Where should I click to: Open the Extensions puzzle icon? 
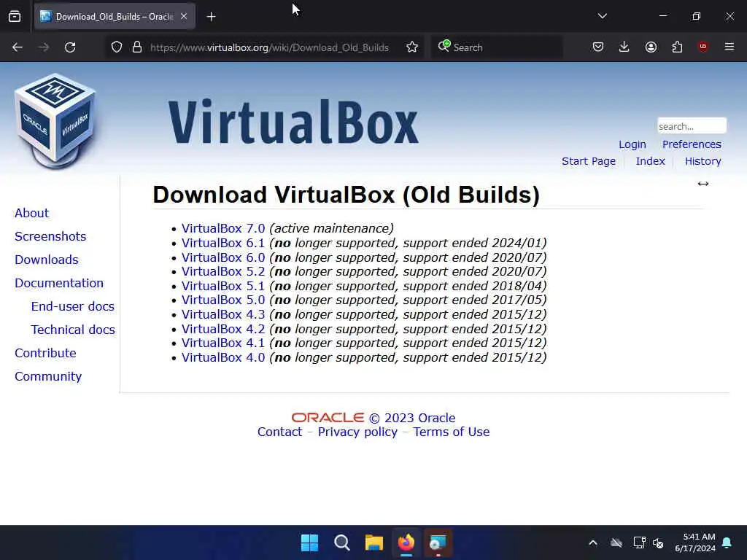(x=677, y=47)
